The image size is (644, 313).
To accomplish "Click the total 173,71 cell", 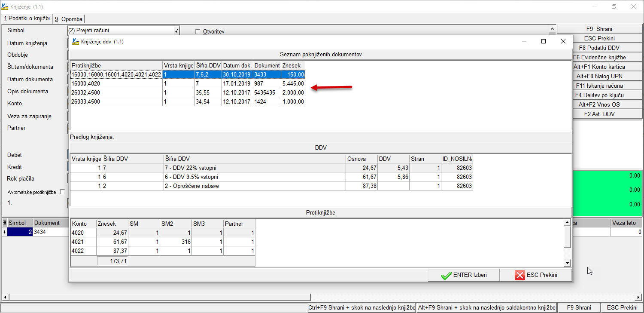I will pos(112,261).
